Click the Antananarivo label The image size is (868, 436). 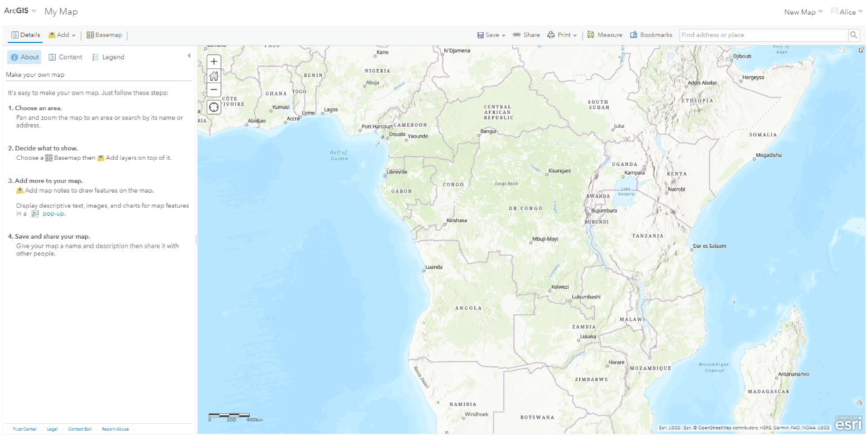point(793,374)
